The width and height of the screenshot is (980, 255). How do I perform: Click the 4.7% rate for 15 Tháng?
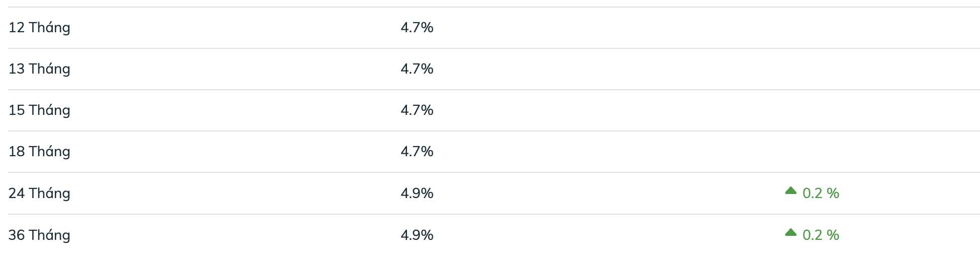click(417, 110)
